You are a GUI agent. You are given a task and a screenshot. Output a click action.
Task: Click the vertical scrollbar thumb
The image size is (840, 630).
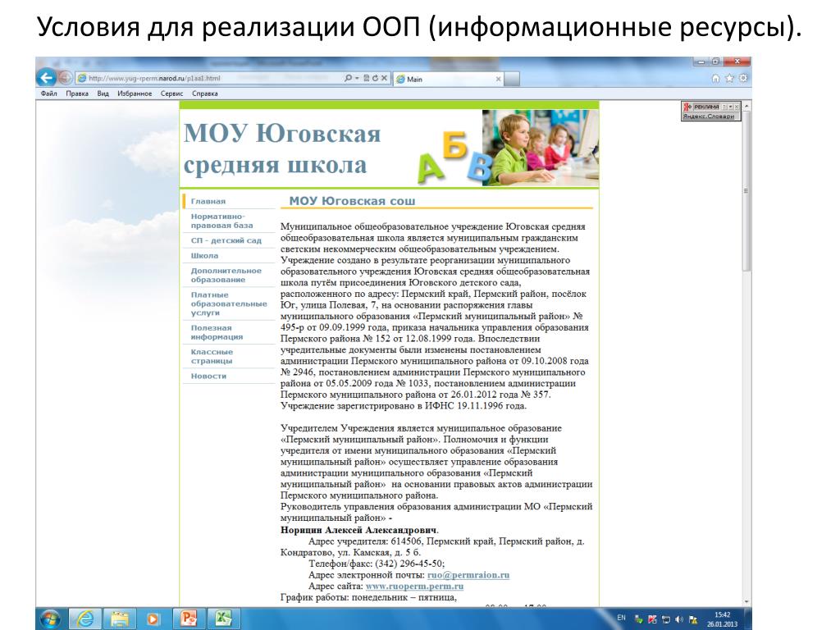(746, 192)
